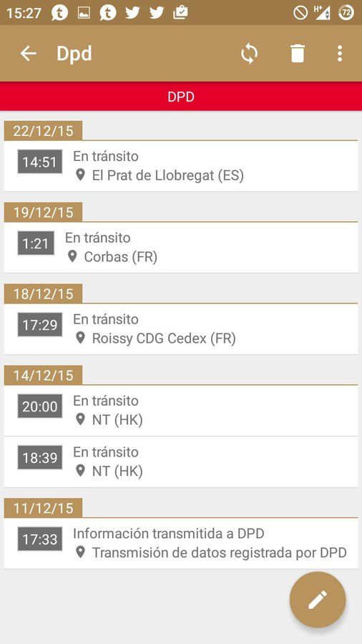Tap the pencil edit floating button
Image resolution: width=362 pixels, height=644 pixels.
317,600
